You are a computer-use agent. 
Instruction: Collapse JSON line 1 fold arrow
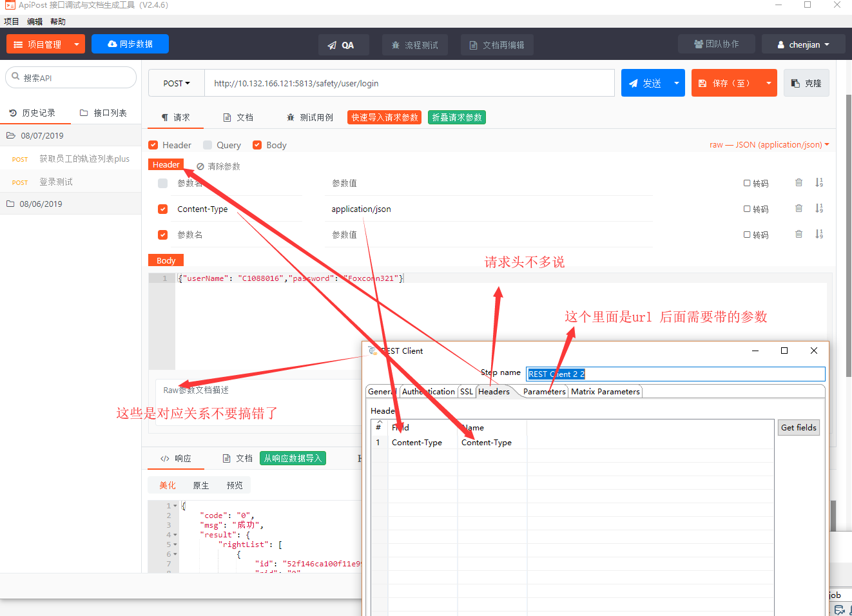click(175, 506)
